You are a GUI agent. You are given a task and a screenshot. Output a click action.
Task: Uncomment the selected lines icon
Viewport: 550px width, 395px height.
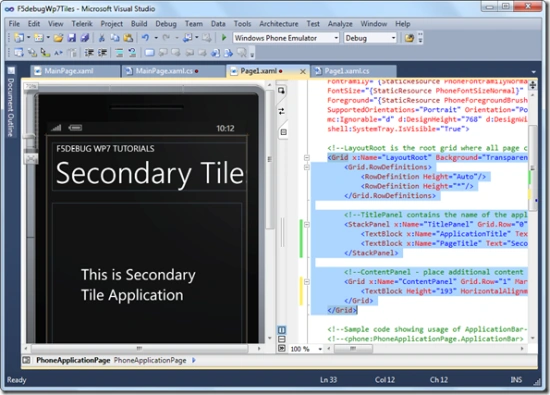click(132, 53)
